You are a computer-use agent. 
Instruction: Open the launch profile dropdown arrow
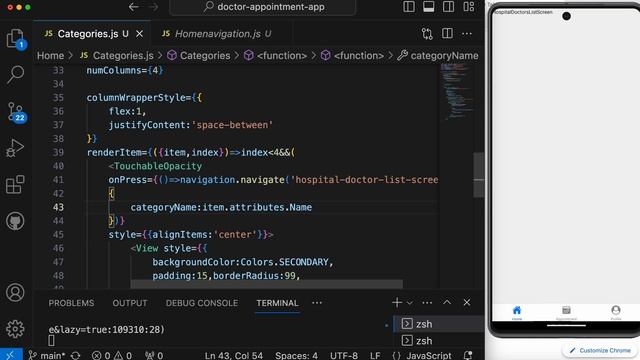410,303
